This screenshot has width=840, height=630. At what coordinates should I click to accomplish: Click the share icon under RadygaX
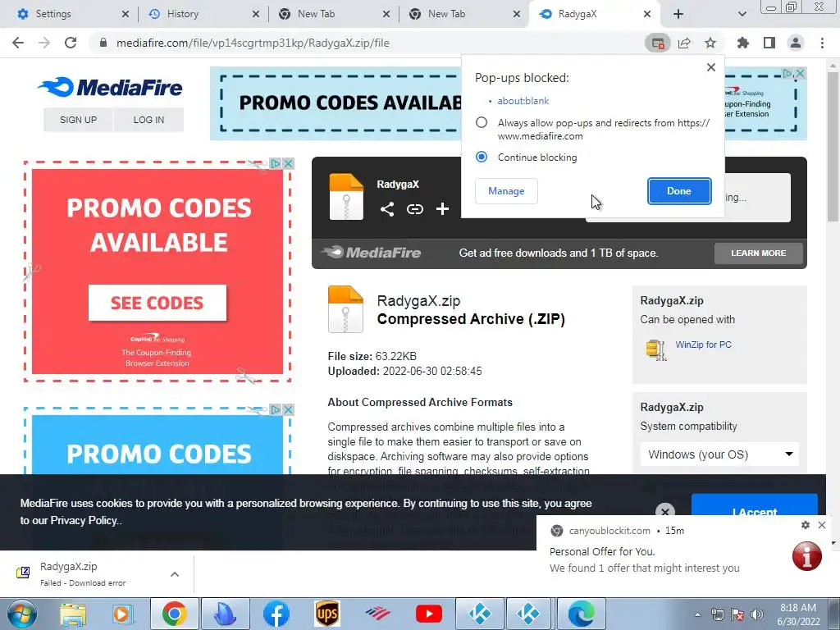(x=387, y=209)
